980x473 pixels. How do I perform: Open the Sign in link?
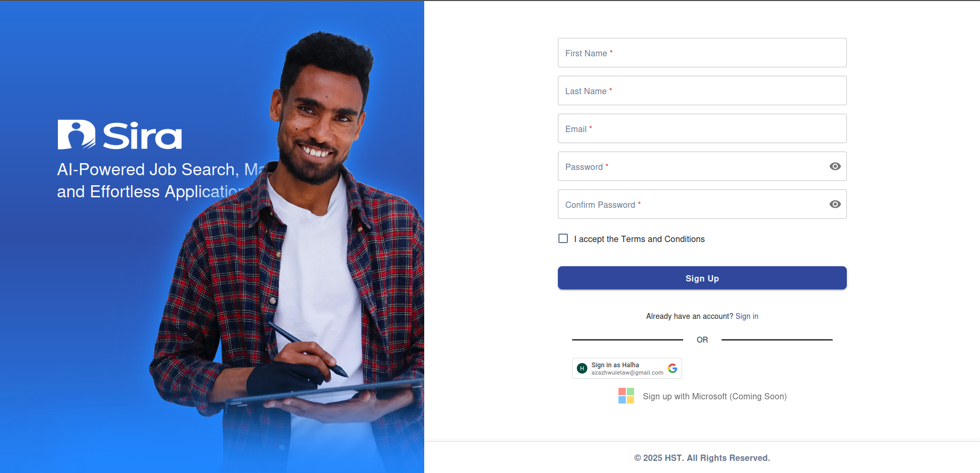[747, 316]
